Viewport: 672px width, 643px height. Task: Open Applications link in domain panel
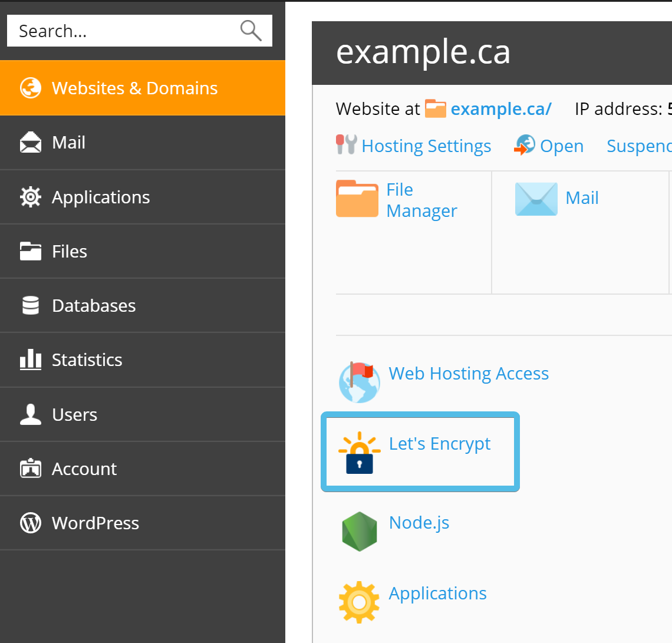click(437, 594)
